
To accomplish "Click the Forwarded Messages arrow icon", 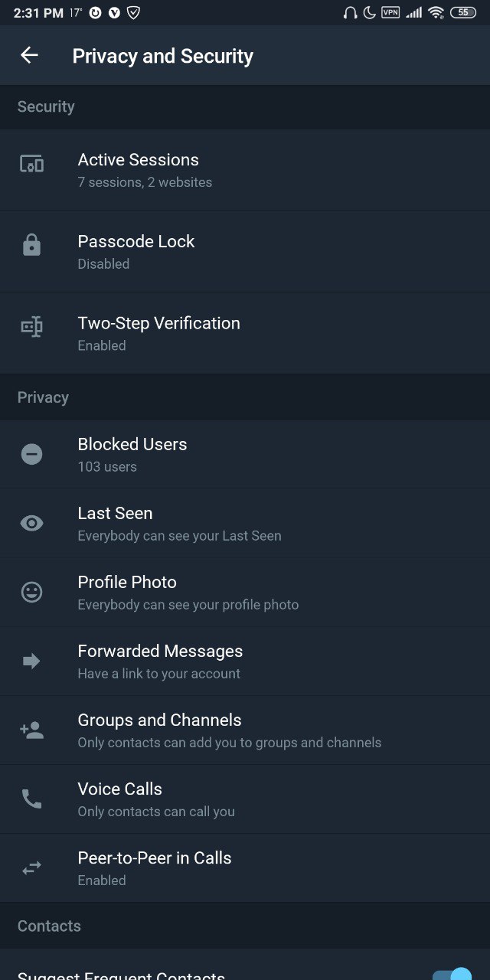I will pos(31,661).
